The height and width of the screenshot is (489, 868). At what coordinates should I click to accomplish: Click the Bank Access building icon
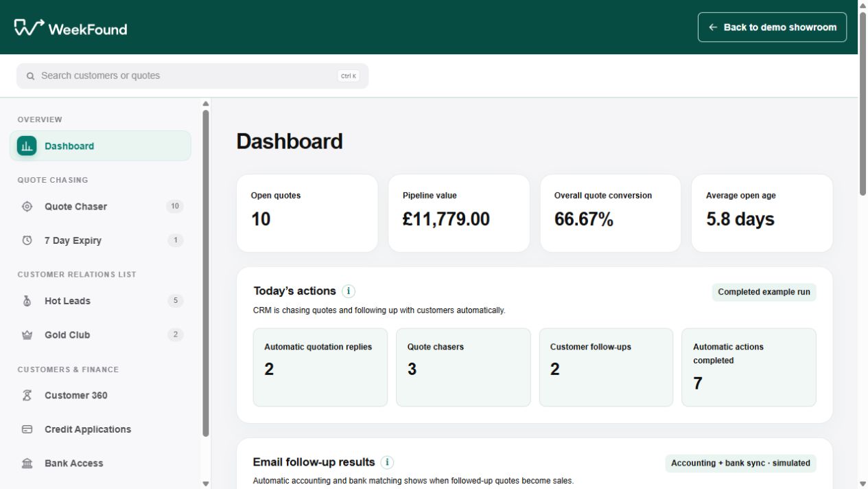pyautogui.click(x=27, y=464)
